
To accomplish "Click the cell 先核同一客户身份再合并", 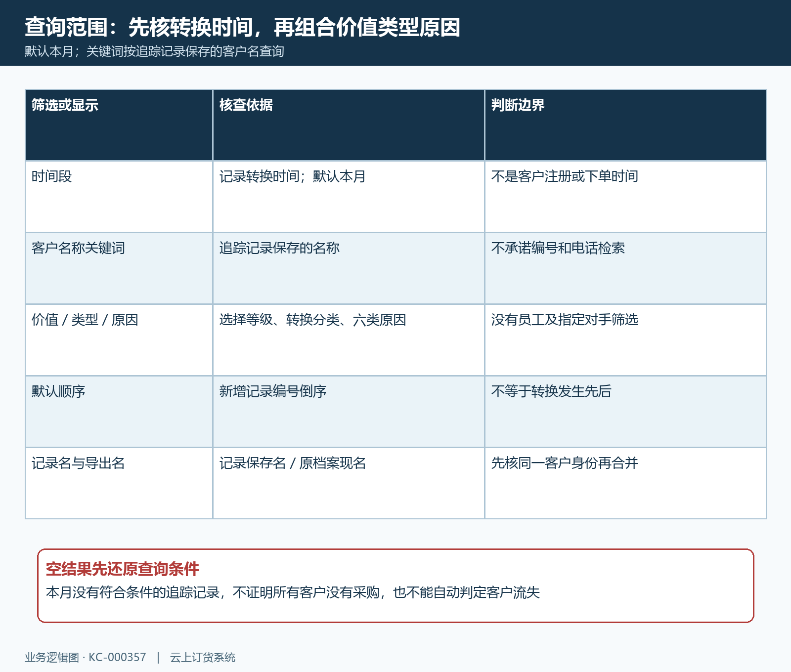I will point(625,483).
